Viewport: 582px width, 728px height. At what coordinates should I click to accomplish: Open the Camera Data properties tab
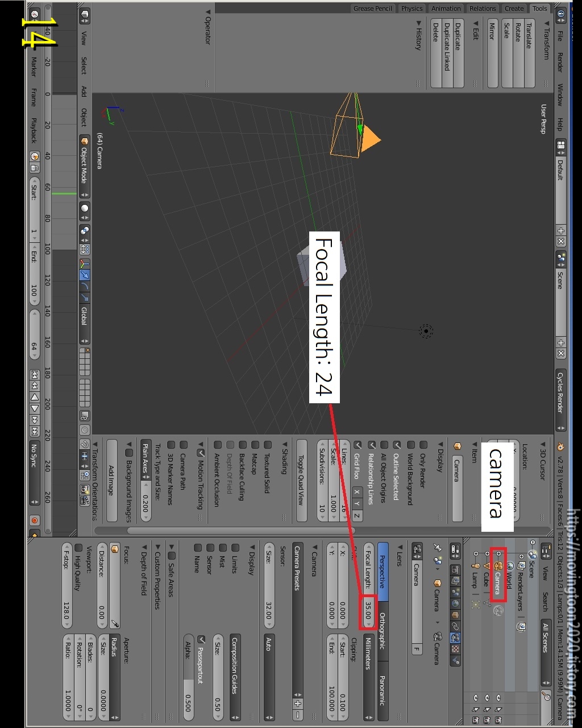pyautogui.click(x=455, y=637)
